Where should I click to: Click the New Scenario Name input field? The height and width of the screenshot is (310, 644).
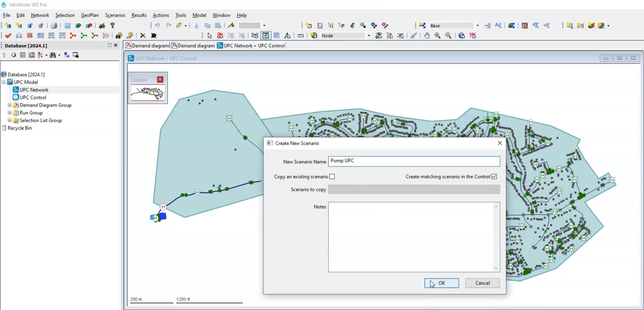click(x=413, y=161)
